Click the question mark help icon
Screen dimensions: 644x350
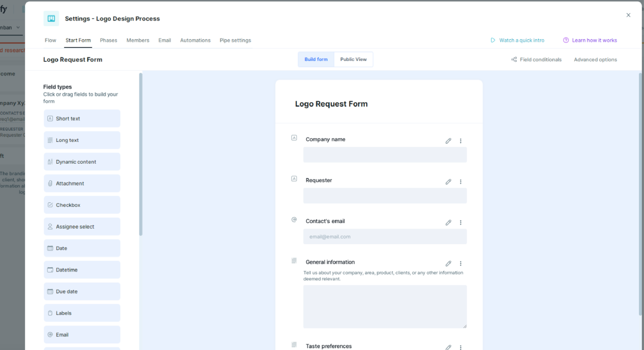566,40
